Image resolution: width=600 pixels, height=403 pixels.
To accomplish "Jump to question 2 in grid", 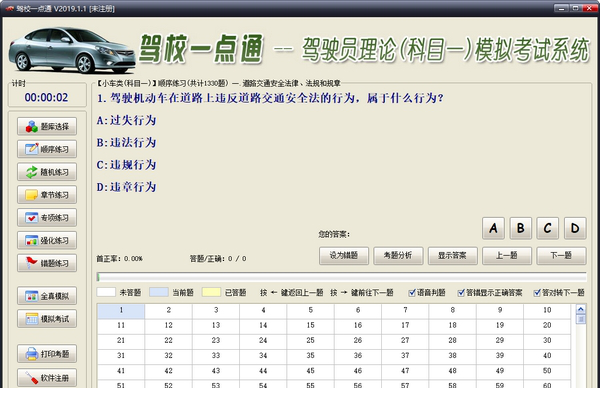I will pos(168,311).
